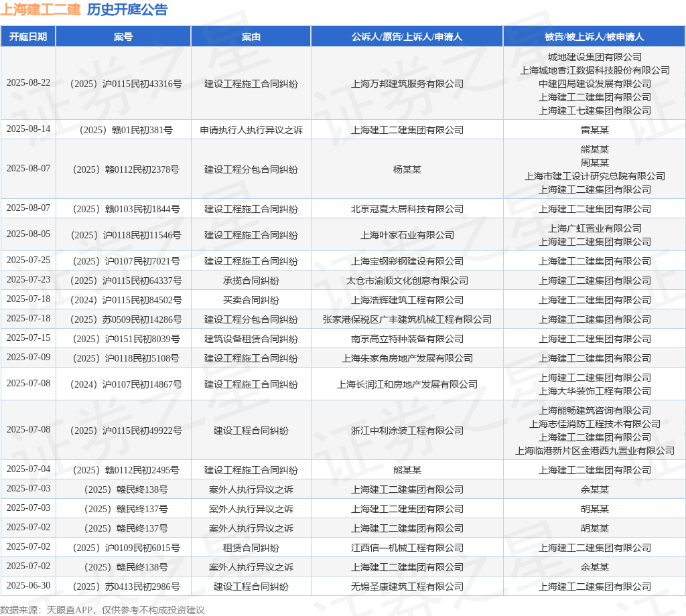
Task: Click plaintiff 上海叶家石业有限公司
Action: (407, 235)
